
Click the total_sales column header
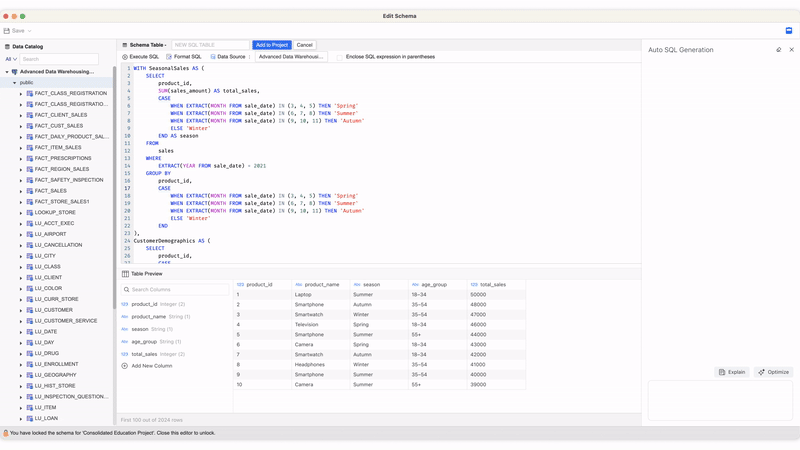click(492, 285)
